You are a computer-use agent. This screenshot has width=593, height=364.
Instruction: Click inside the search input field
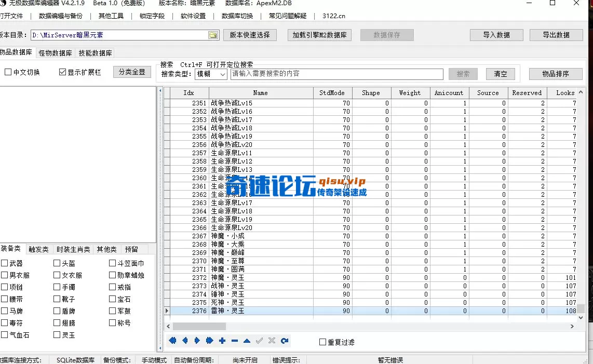click(338, 74)
